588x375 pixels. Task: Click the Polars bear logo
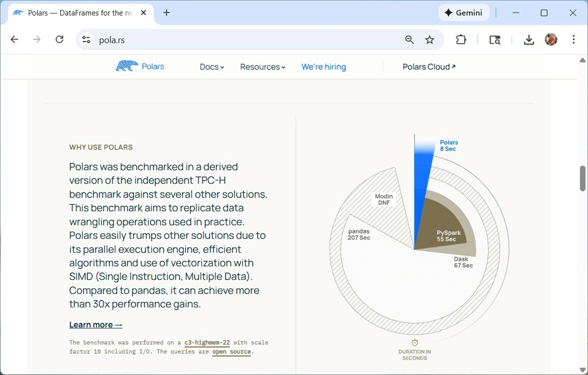[127, 66]
